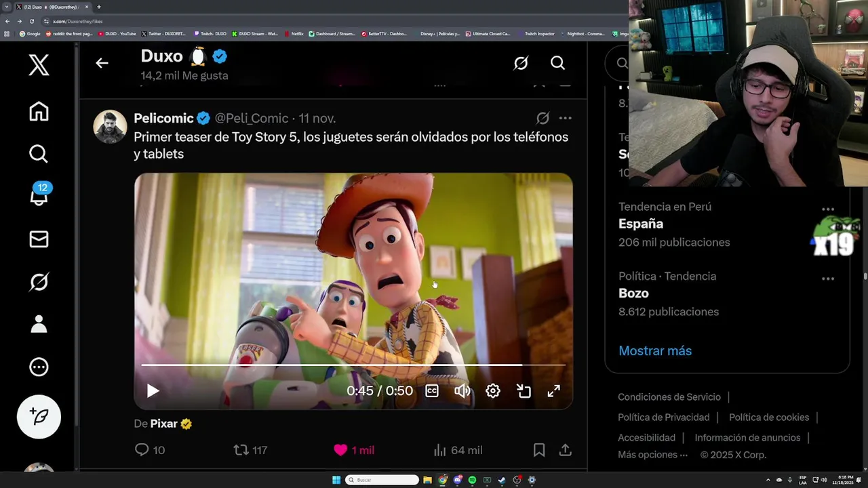Open Ultimate Closed Ca... bookmark
The height and width of the screenshot is (488, 868).
pos(488,33)
